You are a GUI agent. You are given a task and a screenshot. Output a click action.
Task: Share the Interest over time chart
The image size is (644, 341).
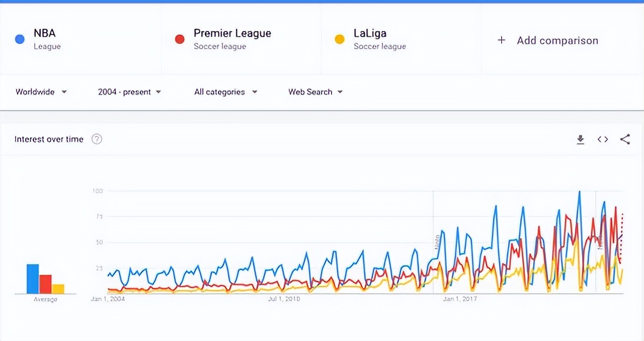[625, 140]
